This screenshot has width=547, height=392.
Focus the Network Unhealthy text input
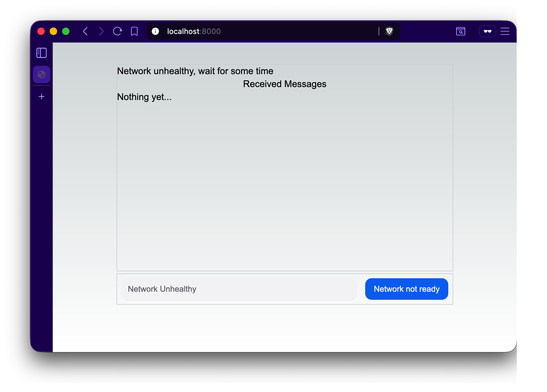click(x=239, y=289)
